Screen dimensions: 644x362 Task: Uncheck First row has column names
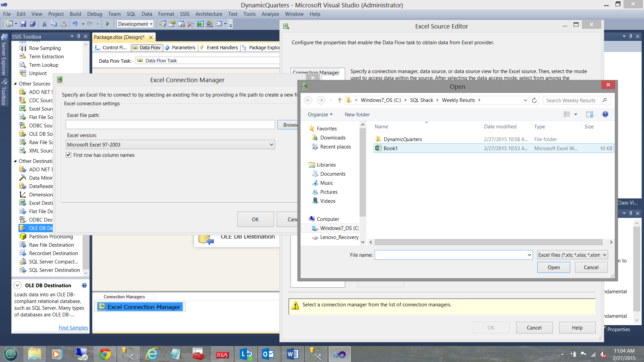(x=68, y=155)
